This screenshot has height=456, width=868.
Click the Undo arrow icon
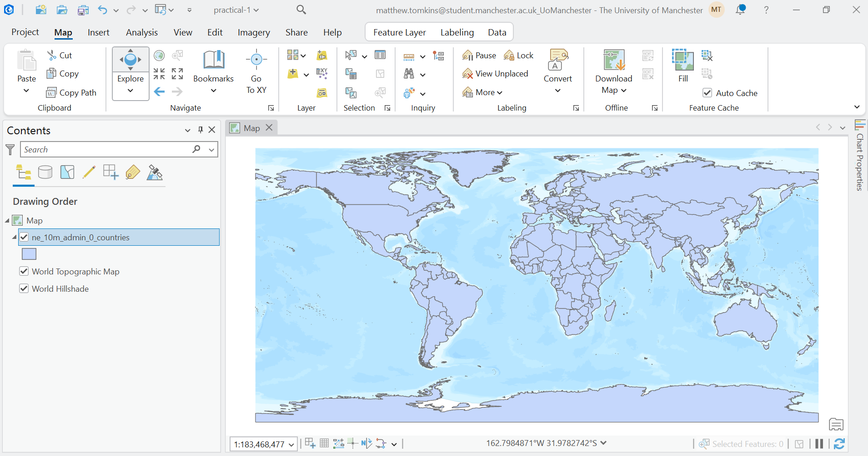tap(103, 10)
